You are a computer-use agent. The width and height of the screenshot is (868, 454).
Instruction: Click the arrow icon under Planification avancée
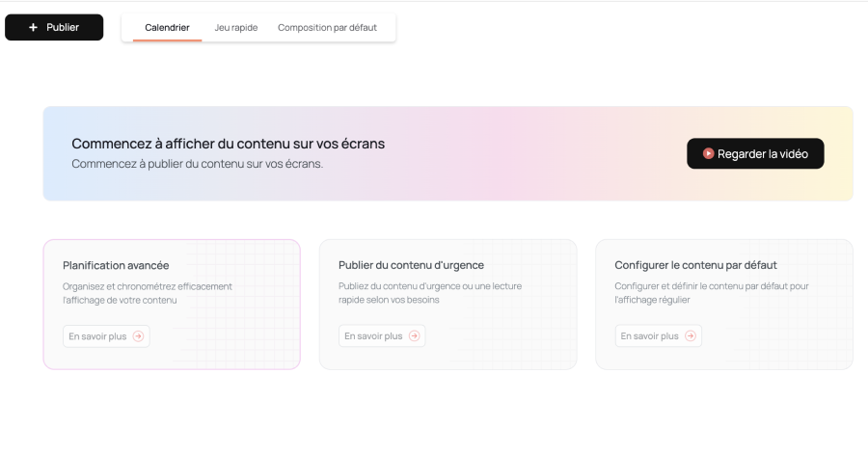coord(138,336)
